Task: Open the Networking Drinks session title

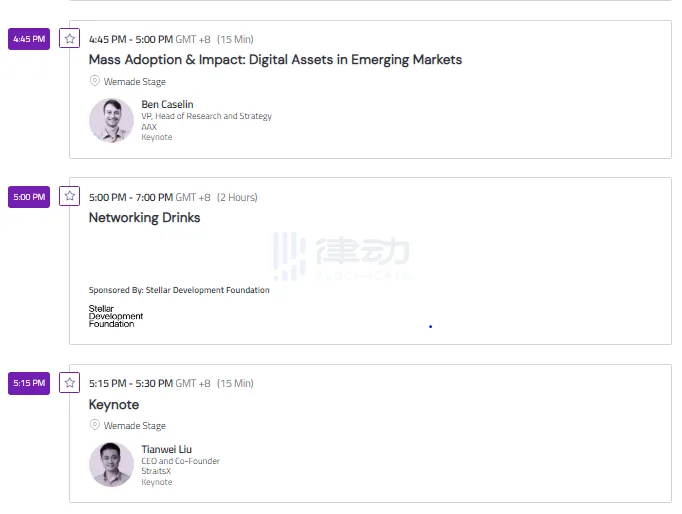Action: click(144, 218)
